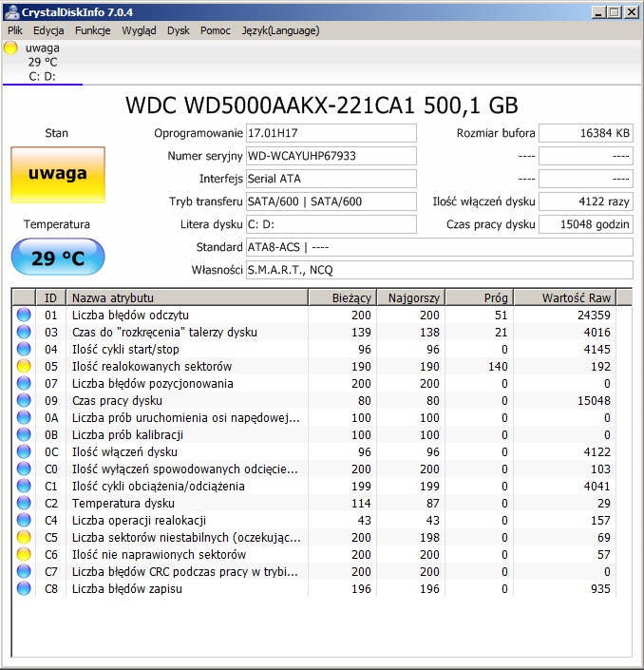Click yellow warning icon for attribute C5
The image size is (644, 670).
click(x=24, y=537)
